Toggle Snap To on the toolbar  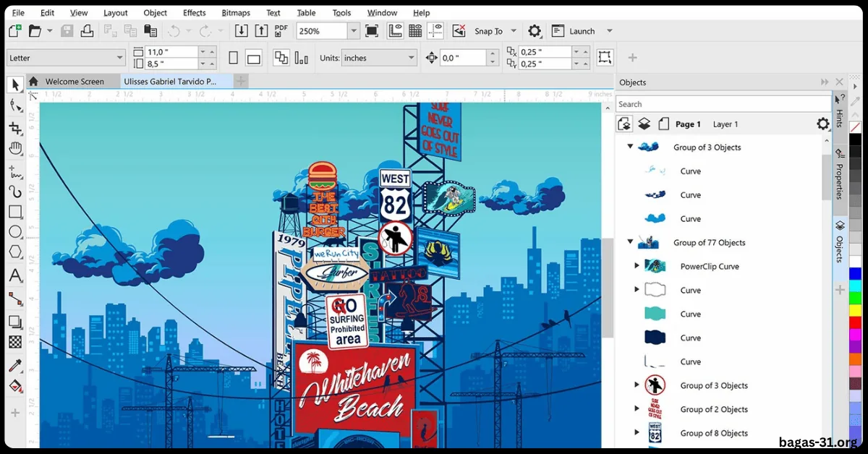tap(488, 31)
